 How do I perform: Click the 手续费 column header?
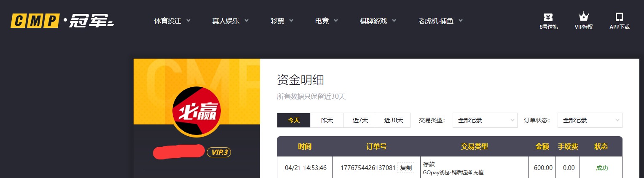click(568, 146)
